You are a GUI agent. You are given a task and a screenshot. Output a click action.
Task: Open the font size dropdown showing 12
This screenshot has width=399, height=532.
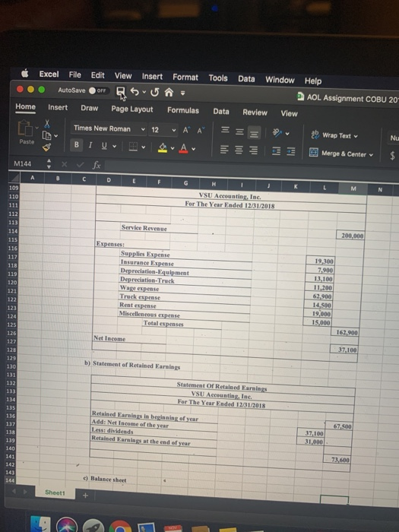163,130
